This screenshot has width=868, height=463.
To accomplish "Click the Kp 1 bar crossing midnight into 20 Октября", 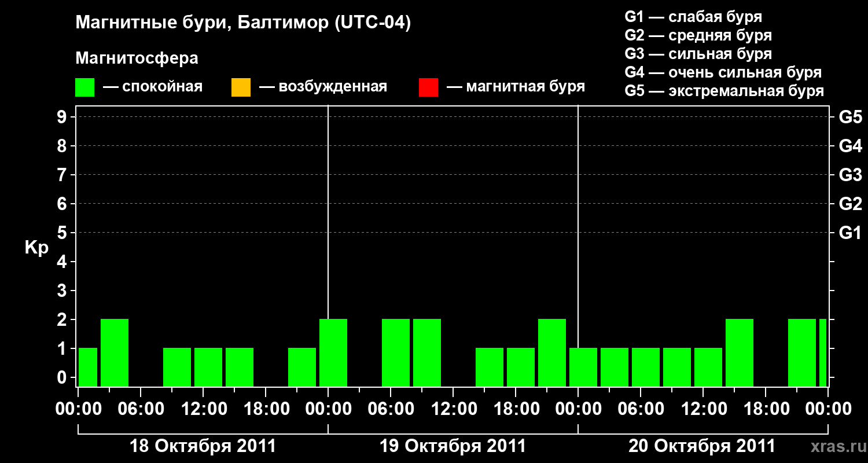I will pos(583,367).
